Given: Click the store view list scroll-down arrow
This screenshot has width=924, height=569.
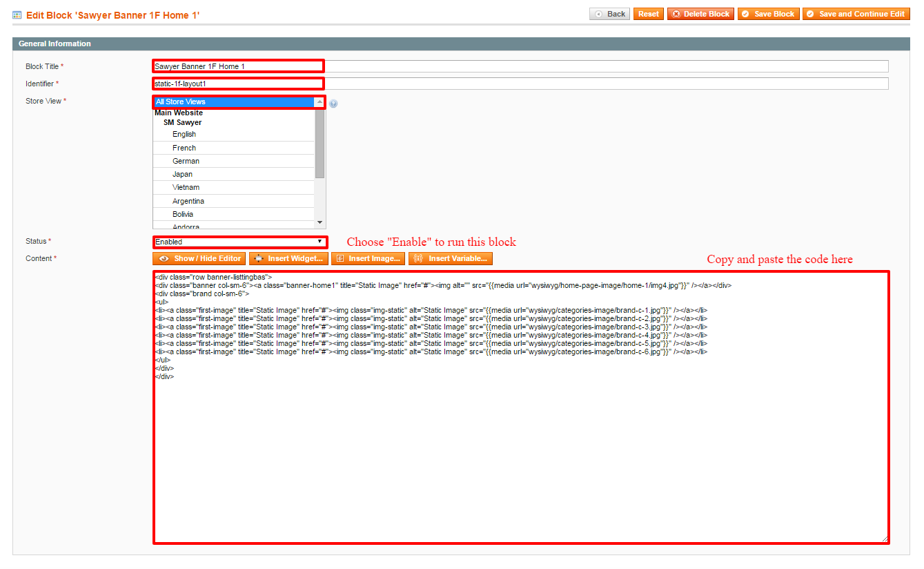Looking at the screenshot, I should coord(320,222).
